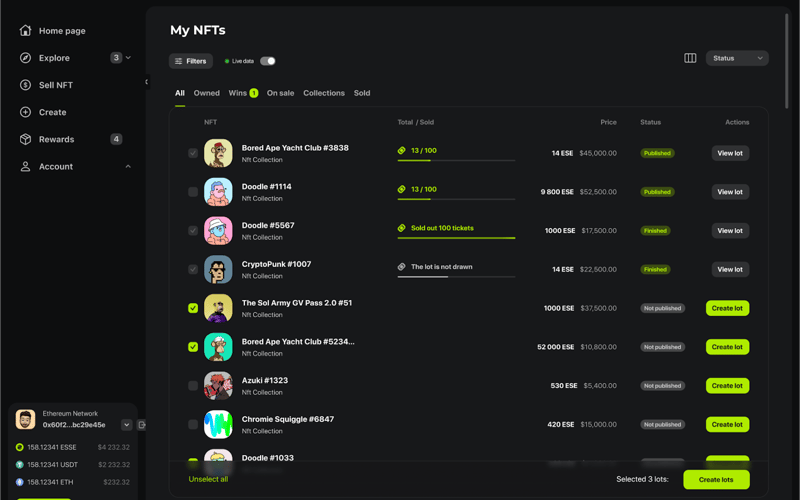The width and height of the screenshot is (800, 500).
Task: Open the Home page house icon
Action: (25, 31)
